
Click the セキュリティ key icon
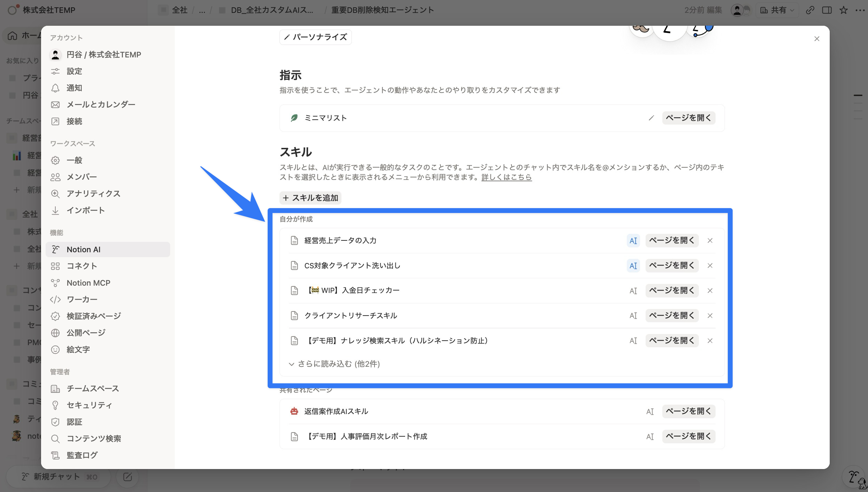click(x=55, y=405)
